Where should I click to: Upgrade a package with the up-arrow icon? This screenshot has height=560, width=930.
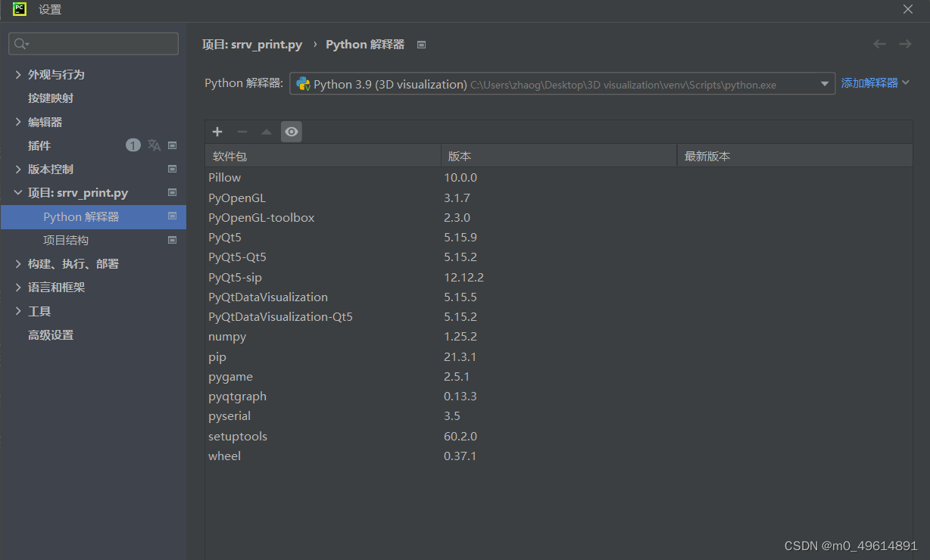[x=267, y=132]
